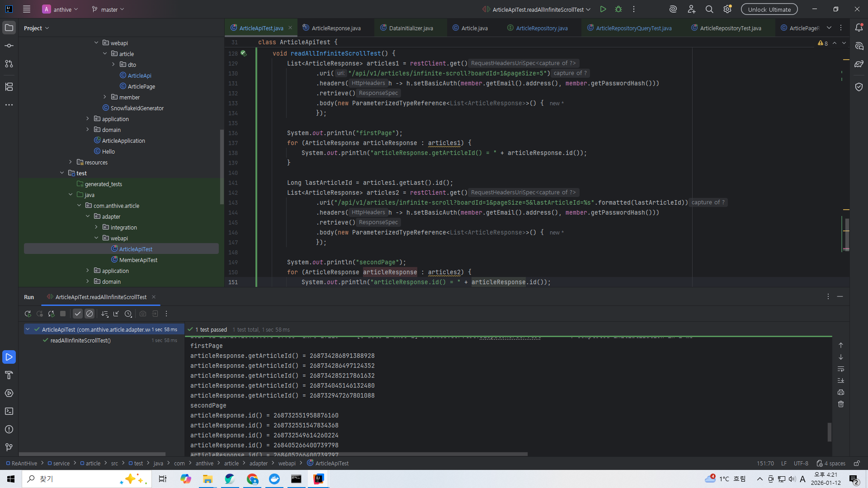Rerun the test with the Rerun icon
868x488 pixels.
pyautogui.click(x=28, y=314)
